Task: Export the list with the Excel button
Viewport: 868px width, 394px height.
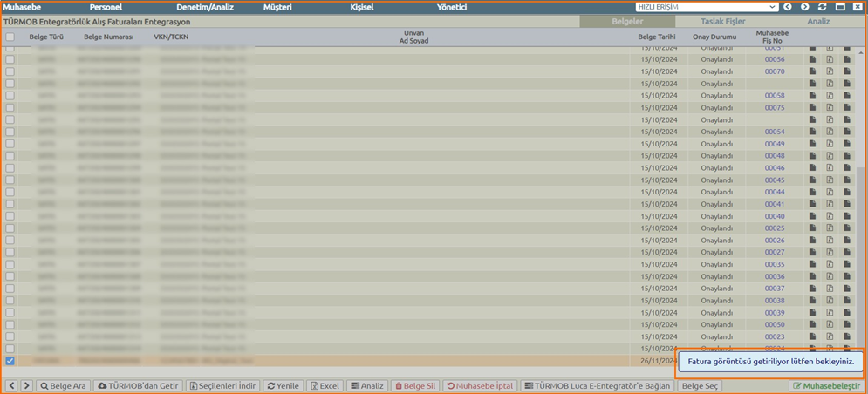Action: tap(325, 385)
